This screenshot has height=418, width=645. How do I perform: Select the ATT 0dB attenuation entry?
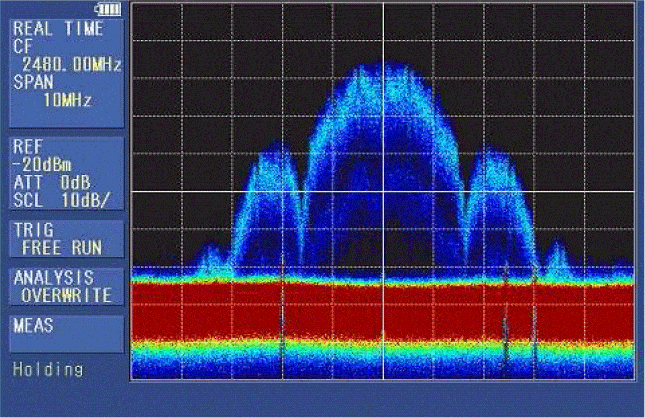(x=52, y=183)
